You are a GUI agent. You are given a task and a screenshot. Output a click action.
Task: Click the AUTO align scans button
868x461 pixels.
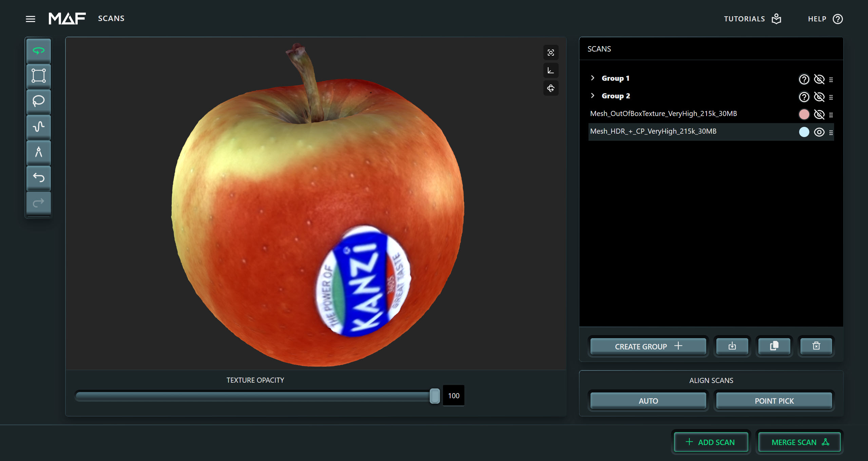coord(648,401)
